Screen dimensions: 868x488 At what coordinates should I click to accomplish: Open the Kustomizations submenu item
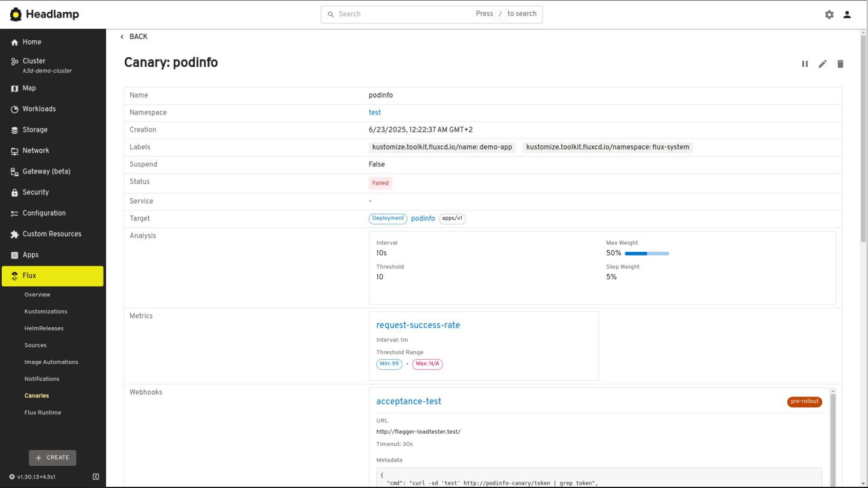click(46, 311)
